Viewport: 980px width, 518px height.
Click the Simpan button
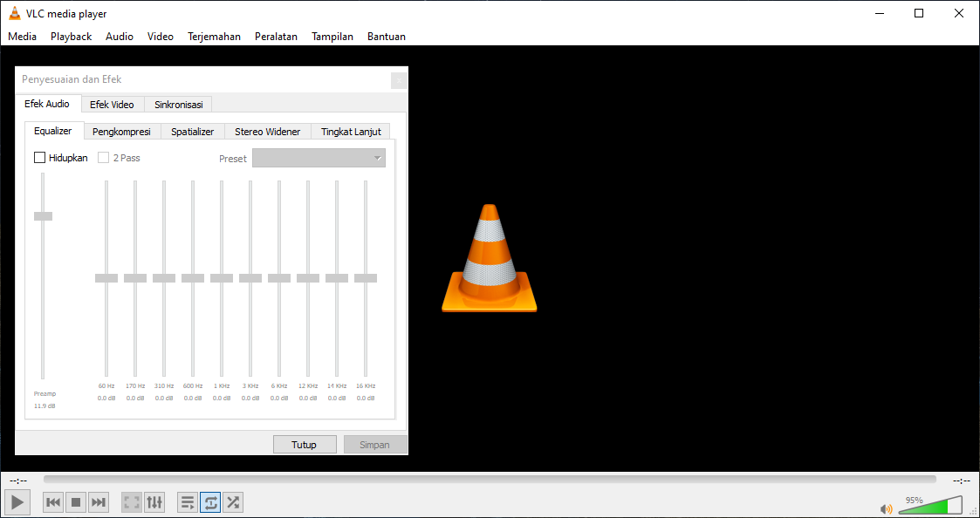pos(375,444)
